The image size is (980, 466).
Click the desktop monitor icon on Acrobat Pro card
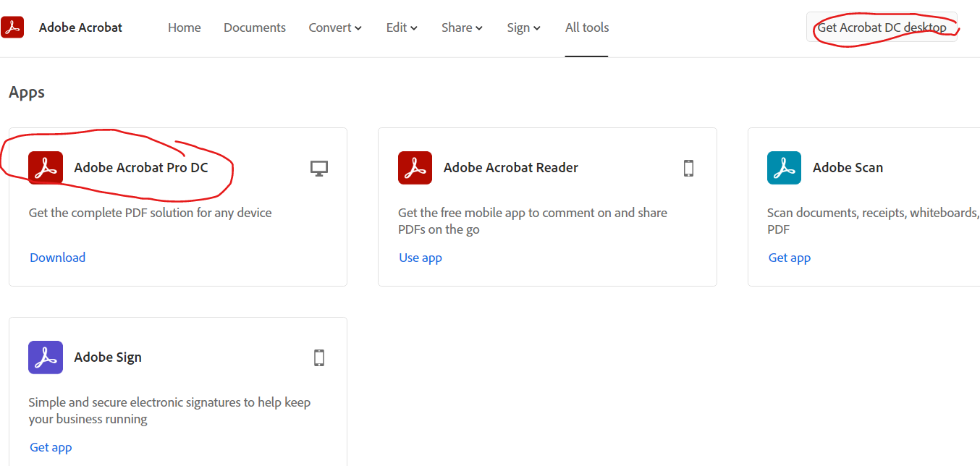[x=319, y=168]
